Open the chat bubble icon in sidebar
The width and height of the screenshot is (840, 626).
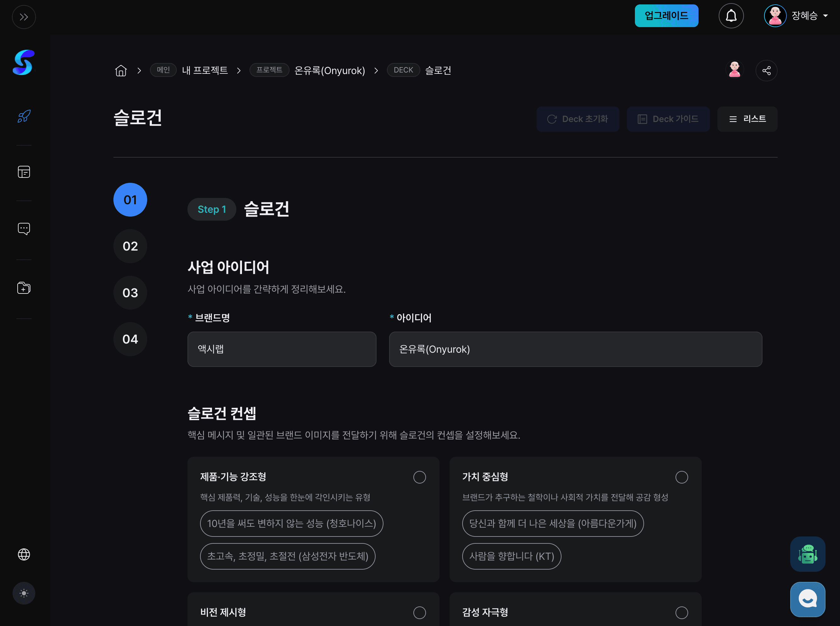point(24,228)
